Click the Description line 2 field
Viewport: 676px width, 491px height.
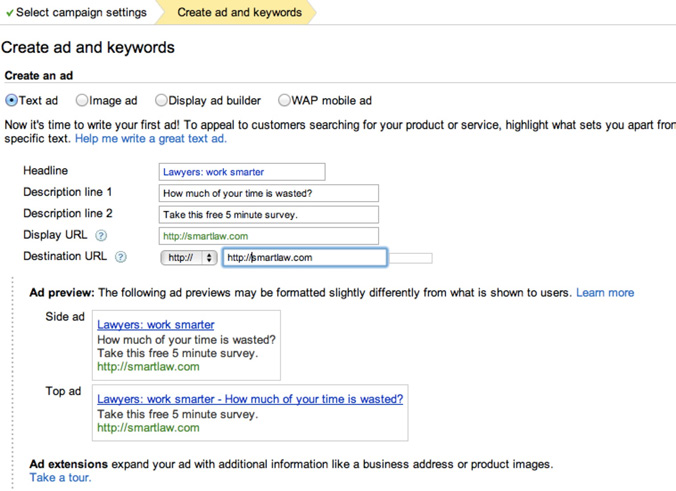point(268,215)
